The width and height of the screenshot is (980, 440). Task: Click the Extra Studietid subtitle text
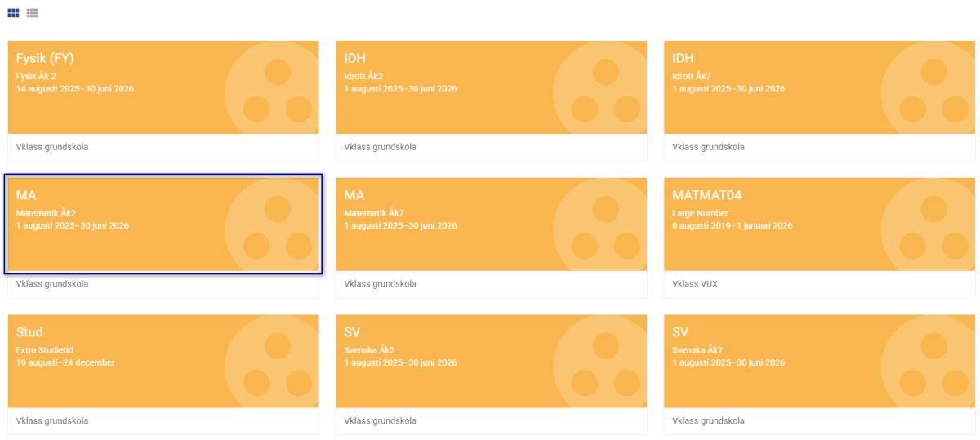45,350
